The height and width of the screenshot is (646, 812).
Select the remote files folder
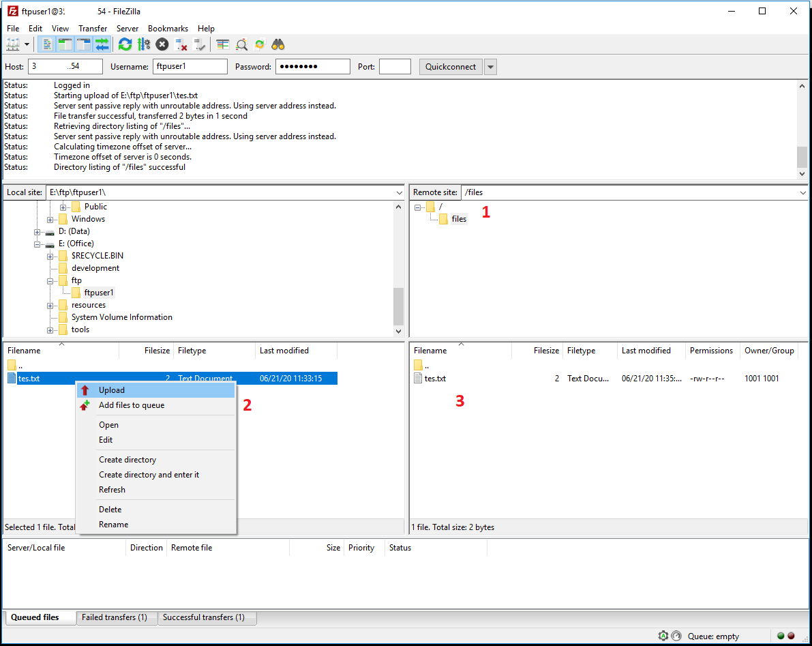(459, 218)
